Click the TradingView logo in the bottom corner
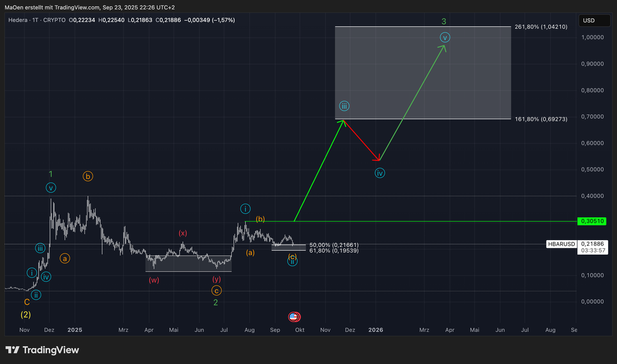Viewport: 617px width, 364px height. pyautogui.click(x=43, y=350)
